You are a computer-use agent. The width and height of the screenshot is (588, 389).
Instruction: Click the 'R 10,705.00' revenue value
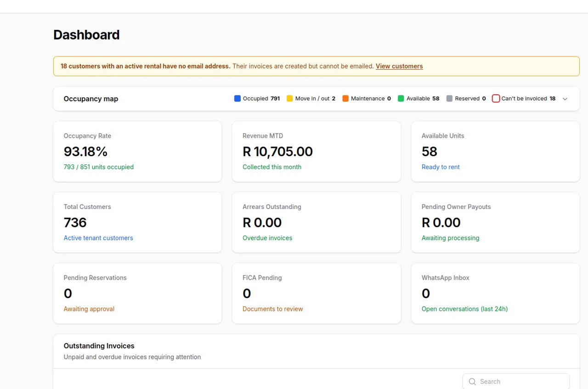click(277, 152)
